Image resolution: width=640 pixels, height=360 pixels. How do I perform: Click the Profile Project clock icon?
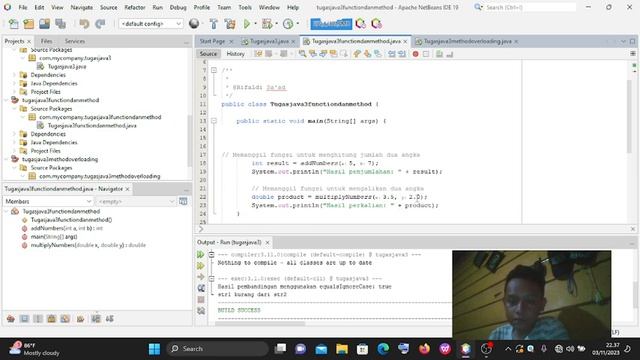288,24
